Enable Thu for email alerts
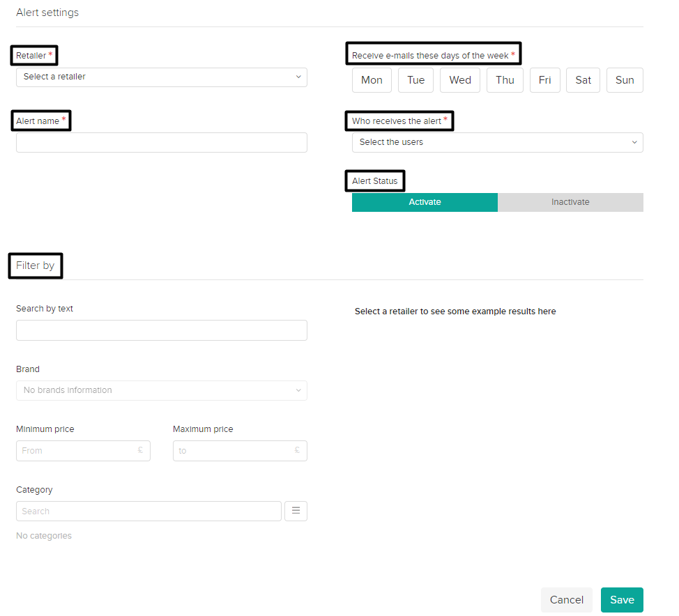Image resolution: width=679 pixels, height=616 pixels. (505, 80)
